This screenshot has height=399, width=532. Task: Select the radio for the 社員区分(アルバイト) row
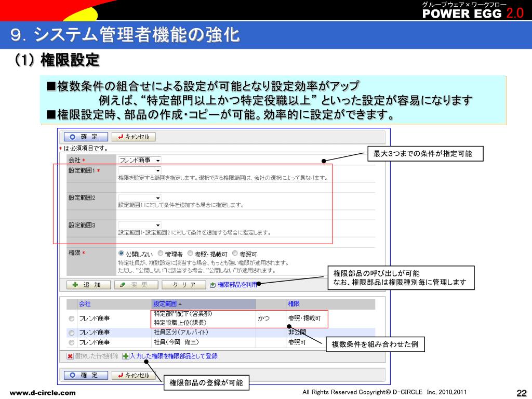71,333
